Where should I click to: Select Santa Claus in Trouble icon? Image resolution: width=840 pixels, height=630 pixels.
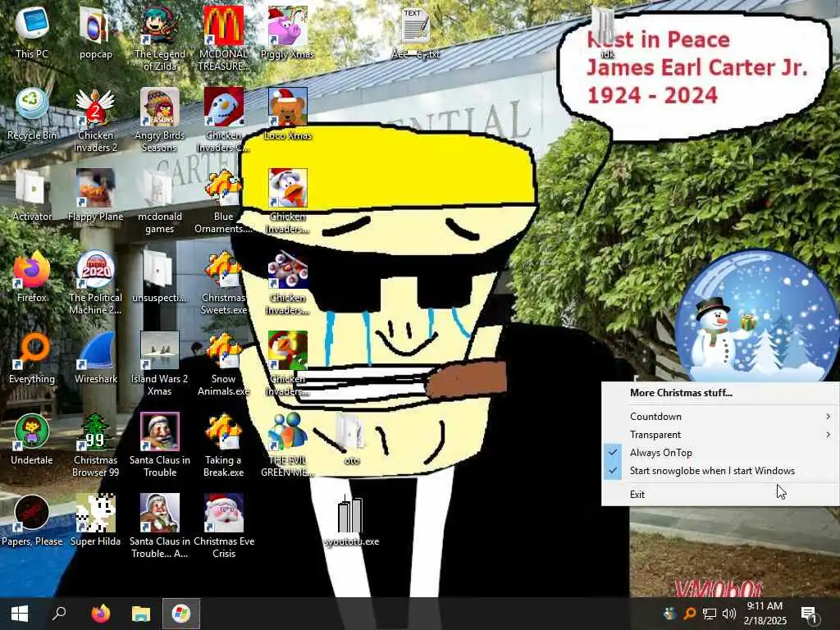tap(160, 445)
